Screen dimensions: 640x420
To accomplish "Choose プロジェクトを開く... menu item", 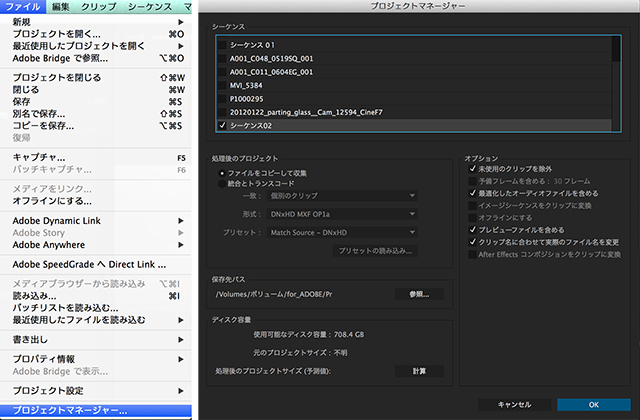I will click(96, 34).
